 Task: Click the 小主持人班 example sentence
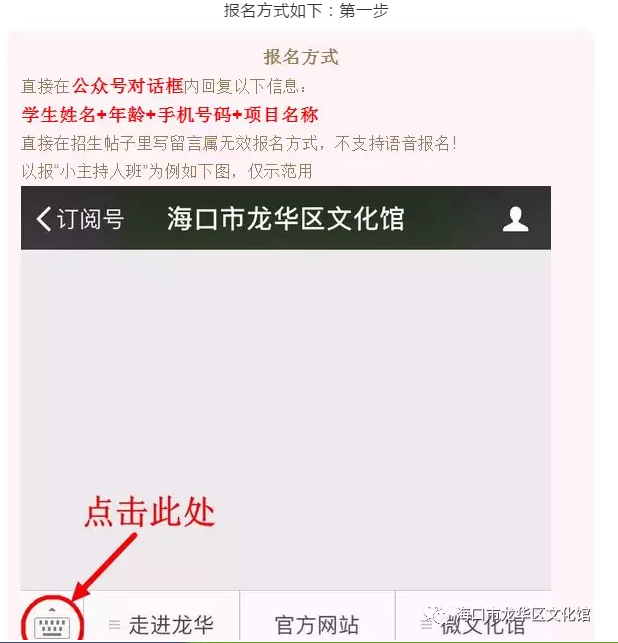[x=167, y=171]
